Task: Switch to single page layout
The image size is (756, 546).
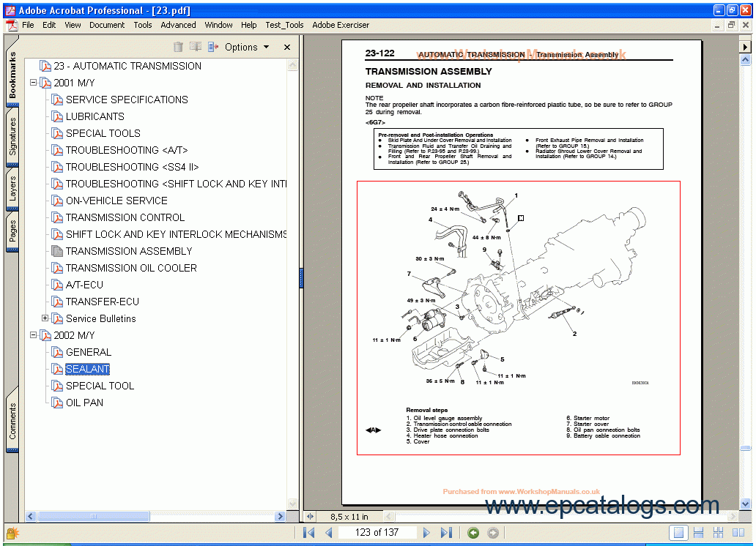Action: tap(678, 533)
